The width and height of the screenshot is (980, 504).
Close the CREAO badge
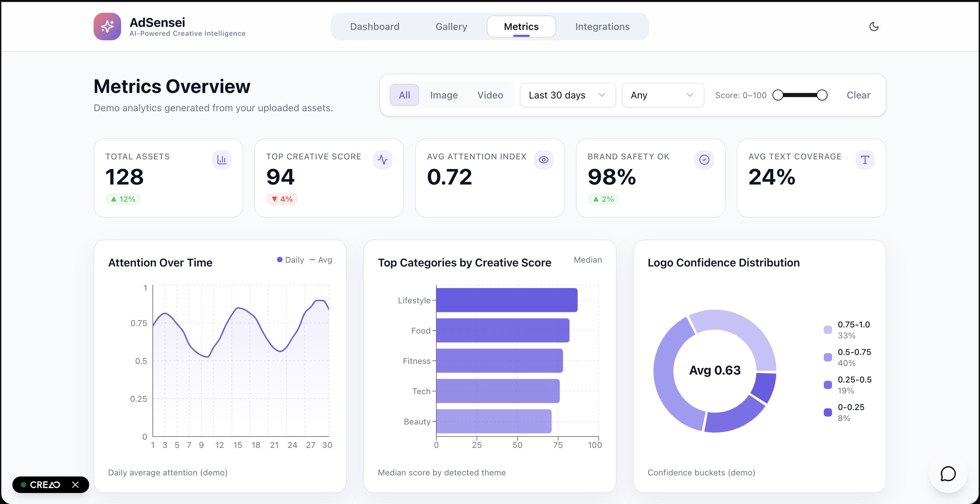(x=75, y=485)
